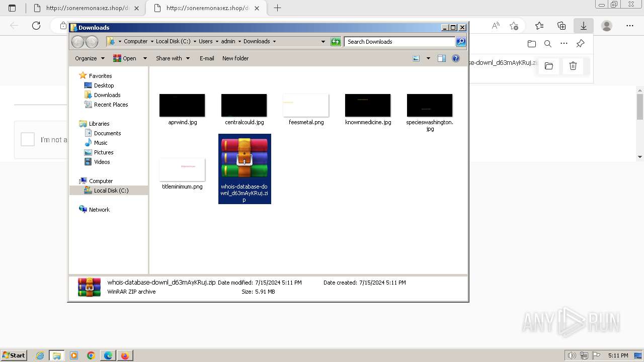Refresh the Downloads folder view
The height and width of the screenshot is (362, 644).
(x=336, y=42)
